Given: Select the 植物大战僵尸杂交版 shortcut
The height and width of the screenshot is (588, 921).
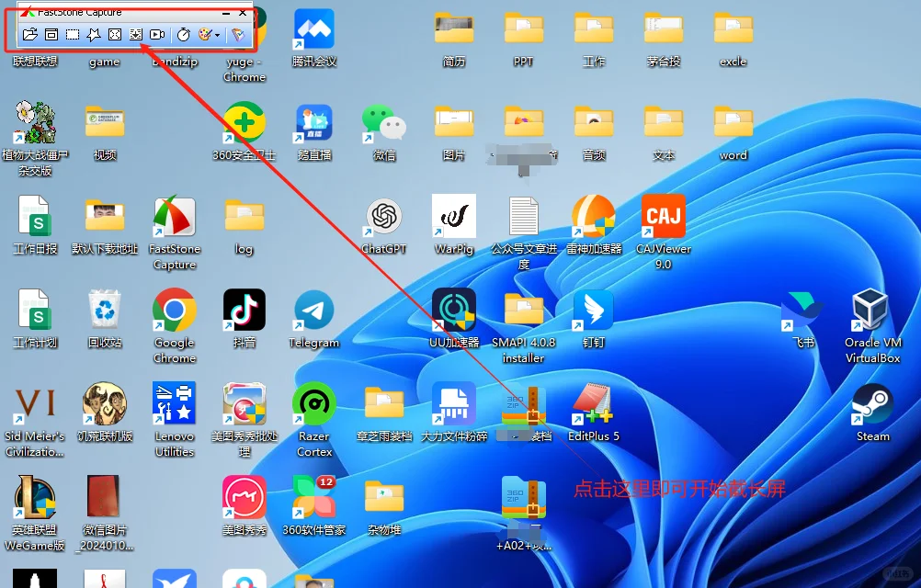Looking at the screenshot, I should (x=35, y=139).
